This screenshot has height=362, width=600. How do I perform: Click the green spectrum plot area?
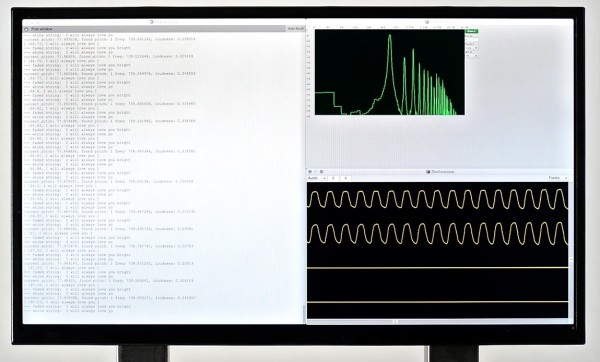click(390, 72)
